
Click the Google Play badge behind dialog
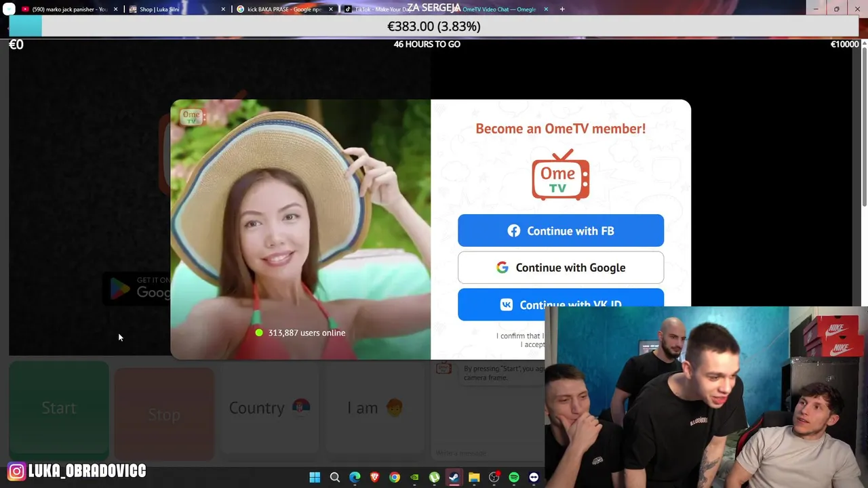click(x=136, y=288)
